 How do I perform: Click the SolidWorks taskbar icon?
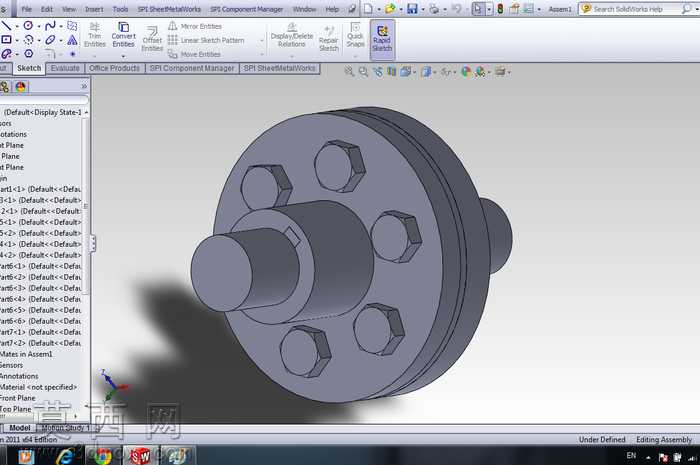click(x=140, y=456)
